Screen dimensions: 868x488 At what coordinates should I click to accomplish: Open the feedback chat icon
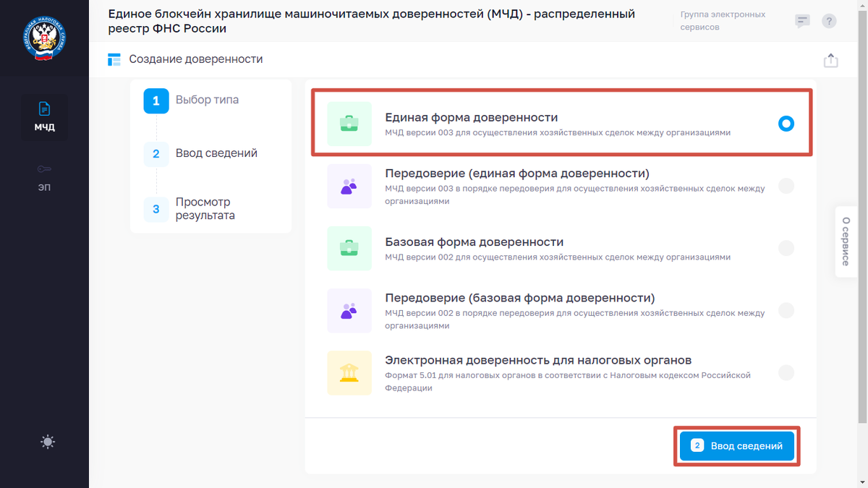coord(802,21)
